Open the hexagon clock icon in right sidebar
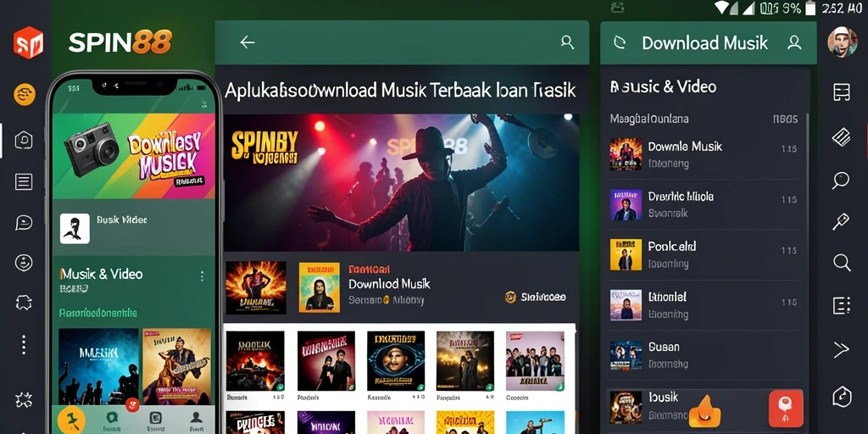Screen dimensions: 868x434 click(x=842, y=397)
